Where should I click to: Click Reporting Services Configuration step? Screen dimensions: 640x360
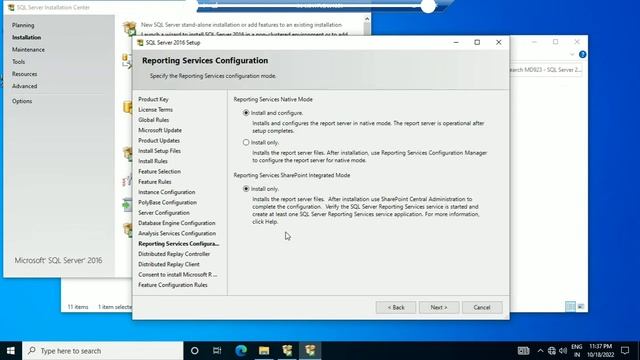pos(179,244)
